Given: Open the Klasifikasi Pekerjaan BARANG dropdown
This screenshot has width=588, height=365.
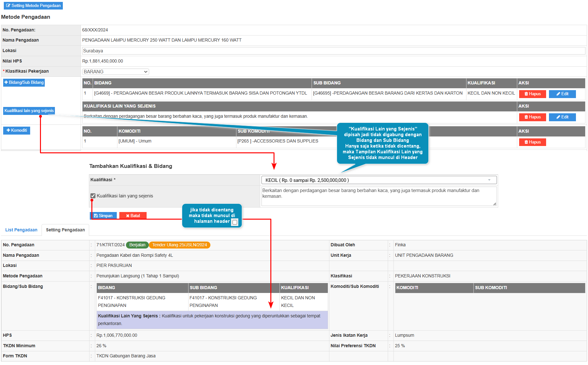Looking at the screenshot, I should [x=116, y=72].
